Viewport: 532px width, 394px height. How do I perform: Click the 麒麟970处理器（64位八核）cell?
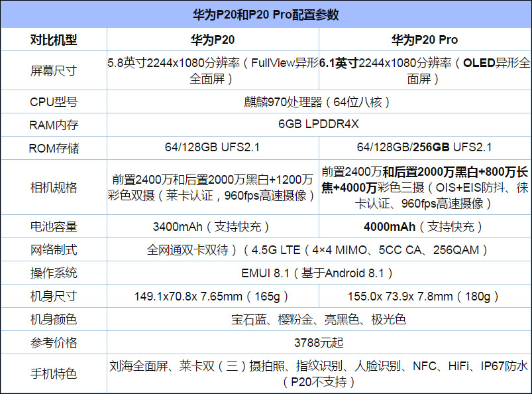point(319,101)
